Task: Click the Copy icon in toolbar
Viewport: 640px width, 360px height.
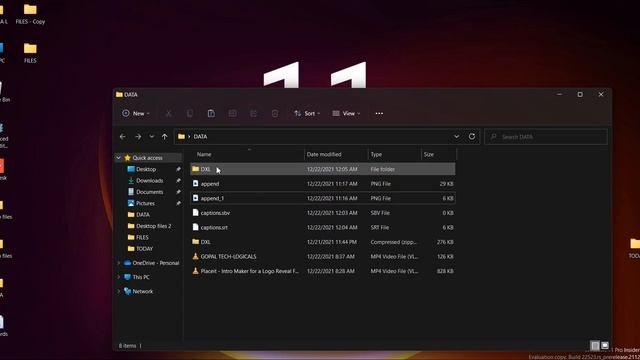Action: click(x=190, y=113)
